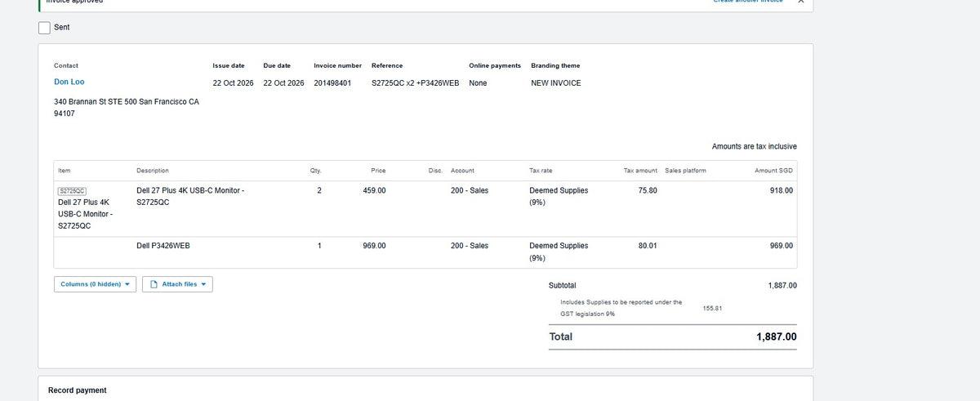Click the Tax rate column header
Viewport: 980px width, 401px height.
[x=541, y=171]
